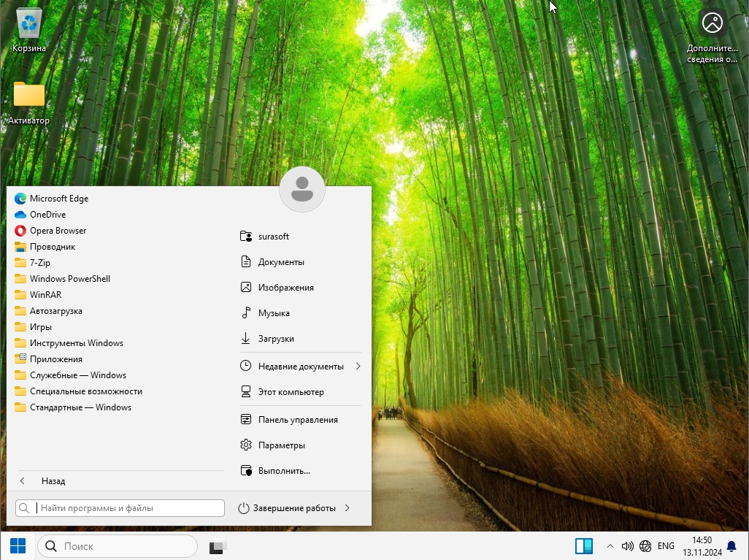Switch the ENG input language indicator
This screenshot has height=560, width=749.
tap(666, 546)
